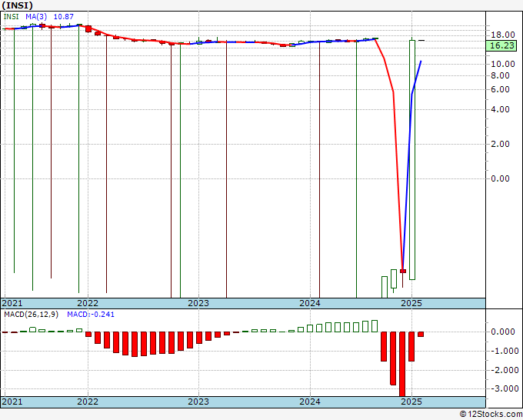Click the 0.00 price axis label
Image resolution: width=523 pixels, height=420 pixels.
tap(500, 178)
